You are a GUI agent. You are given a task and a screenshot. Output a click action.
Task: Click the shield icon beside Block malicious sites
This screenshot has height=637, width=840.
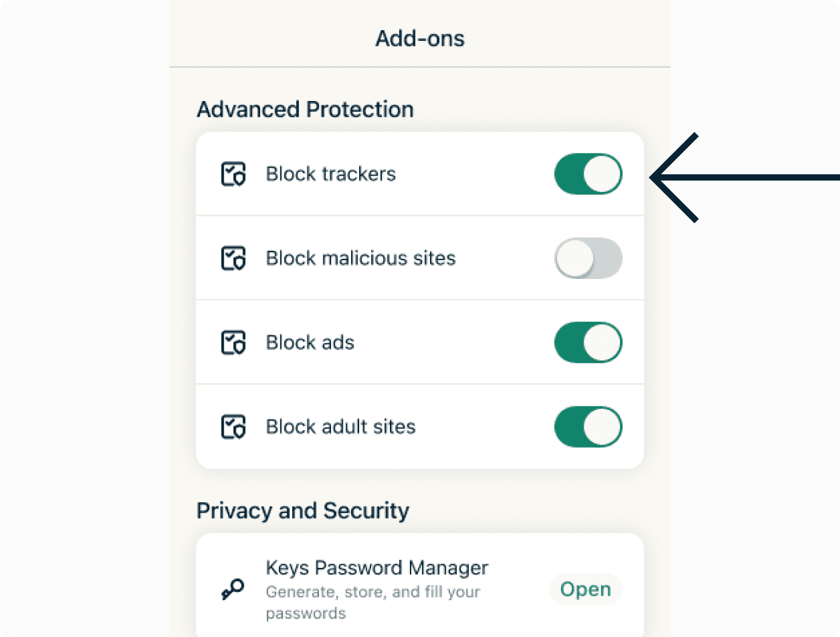point(233,258)
